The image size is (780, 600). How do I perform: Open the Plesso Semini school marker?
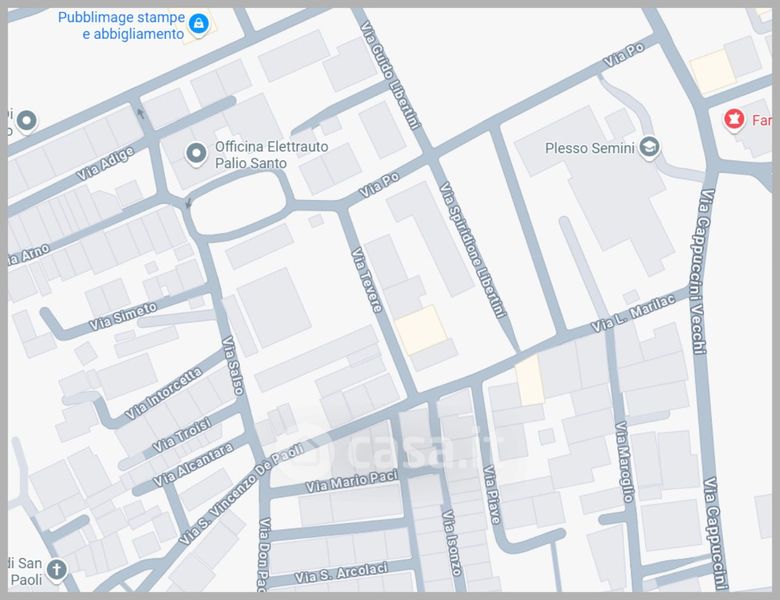coord(650,148)
